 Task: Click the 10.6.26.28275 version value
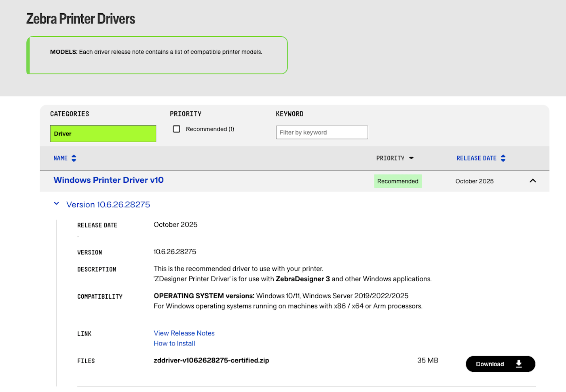(175, 252)
